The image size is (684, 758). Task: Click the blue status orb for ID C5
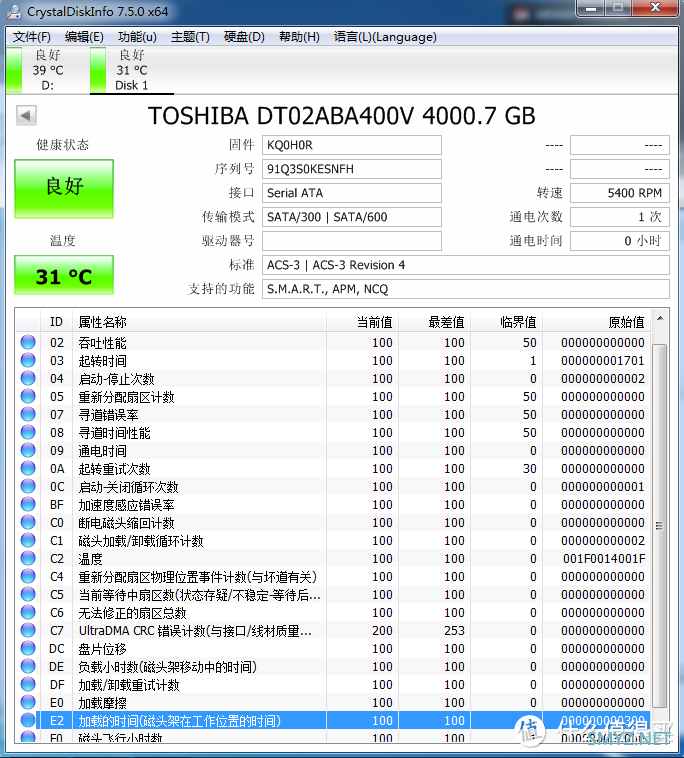point(28,594)
